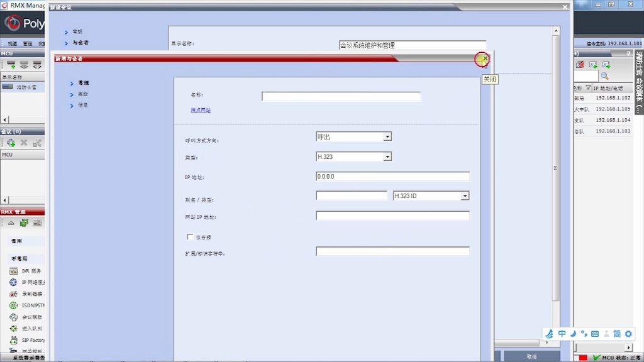Select 常规 in the 新增与会者 dialog sidebar
This screenshot has width=644, height=362.
pos(84,83)
